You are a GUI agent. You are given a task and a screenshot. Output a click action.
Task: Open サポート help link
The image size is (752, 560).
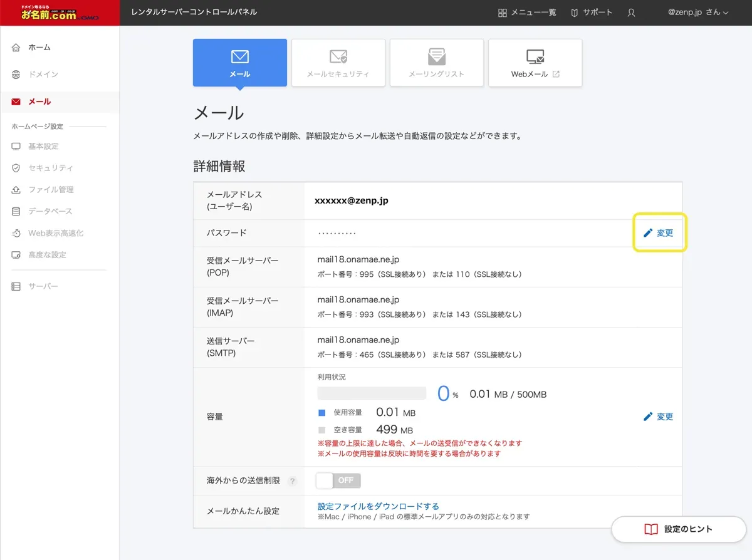point(592,13)
